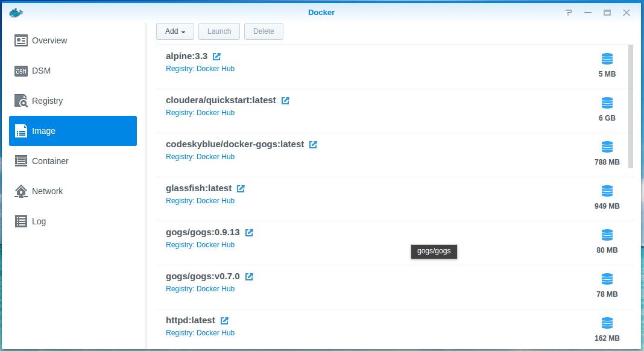
Task: Open the help question mark button
Action: (569, 13)
